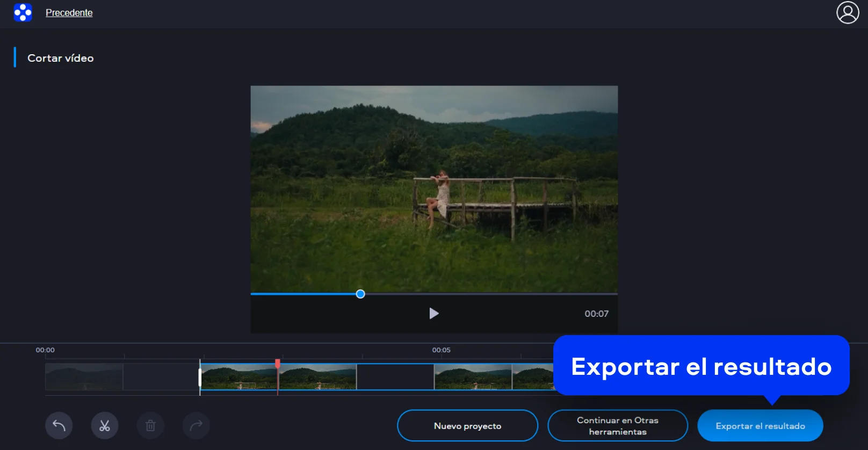This screenshot has width=868, height=450.
Task: Play the video preview
Action: (x=434, y=314)
